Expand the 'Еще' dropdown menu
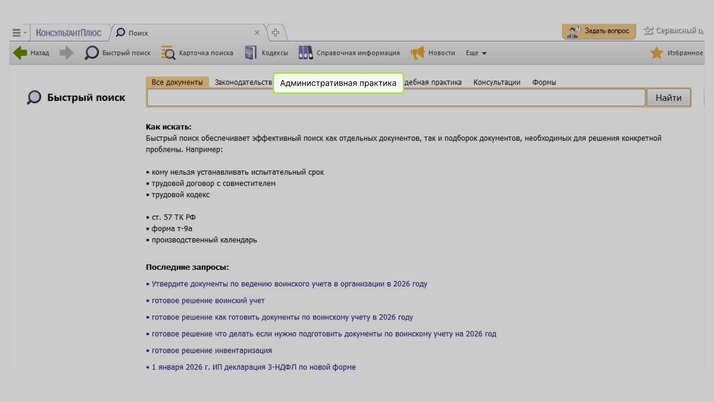Image resolution: width=714 pixels, height=402 pixels. pyautogui.click(x=476, y=53)
